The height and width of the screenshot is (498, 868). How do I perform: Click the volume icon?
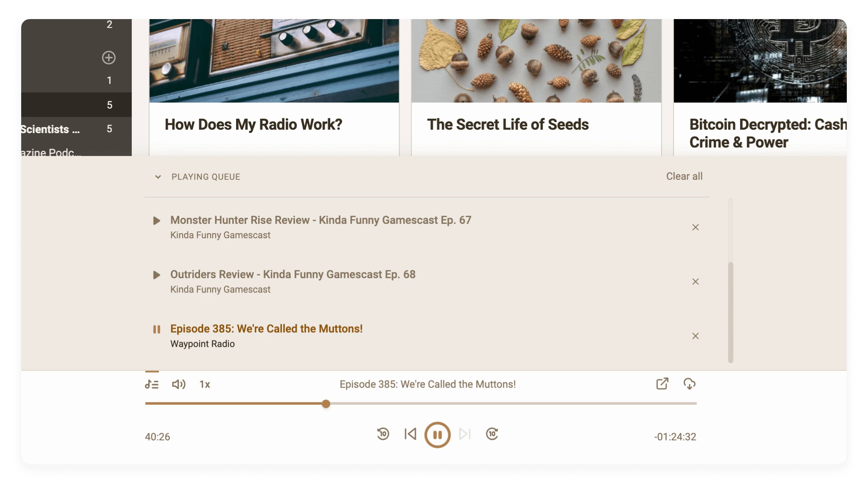(x=178, y=384)
